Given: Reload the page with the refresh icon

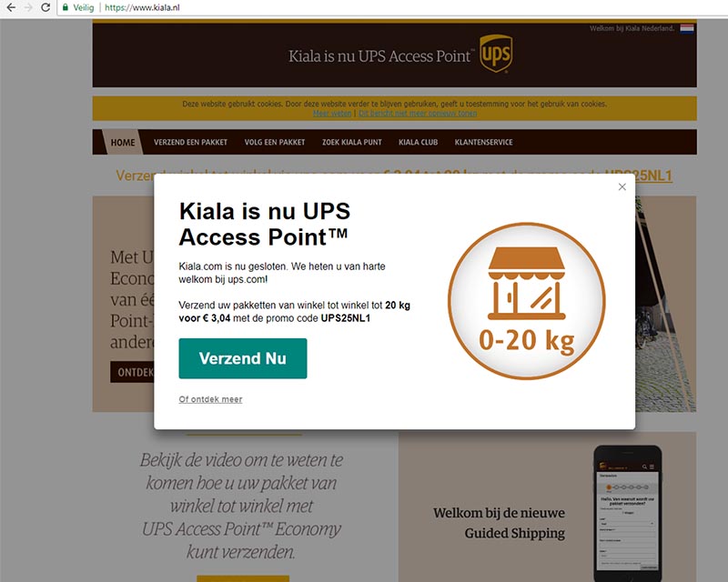Looking at the screenshot, I should coord(45,7).
